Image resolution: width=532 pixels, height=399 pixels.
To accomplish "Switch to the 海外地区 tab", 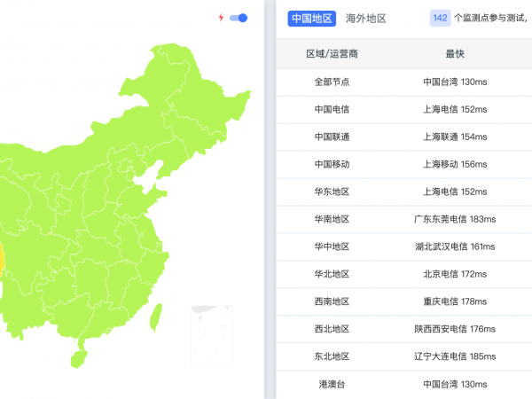I will (x=366, y=18).
